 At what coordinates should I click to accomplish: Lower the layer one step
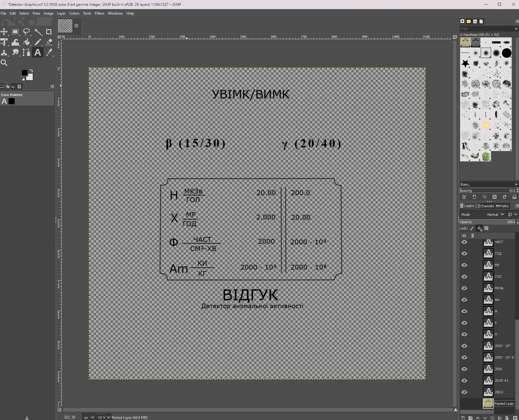click(485, 418)
